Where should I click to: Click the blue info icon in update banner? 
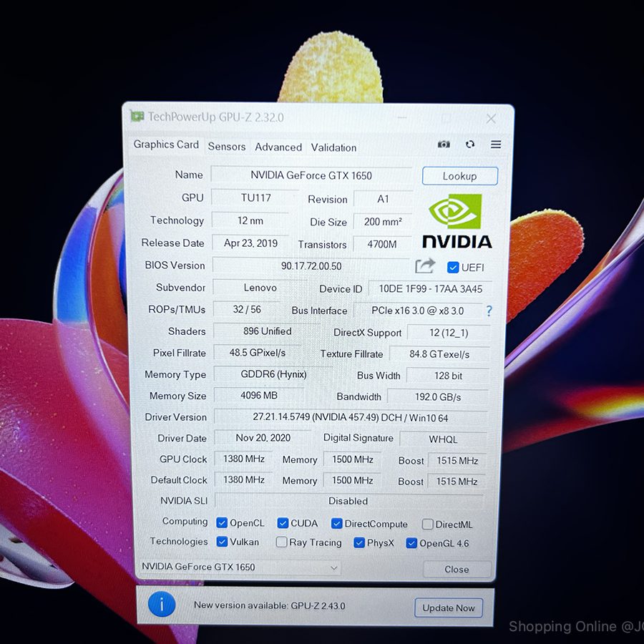pyautogui.click(x=162, y=604)
